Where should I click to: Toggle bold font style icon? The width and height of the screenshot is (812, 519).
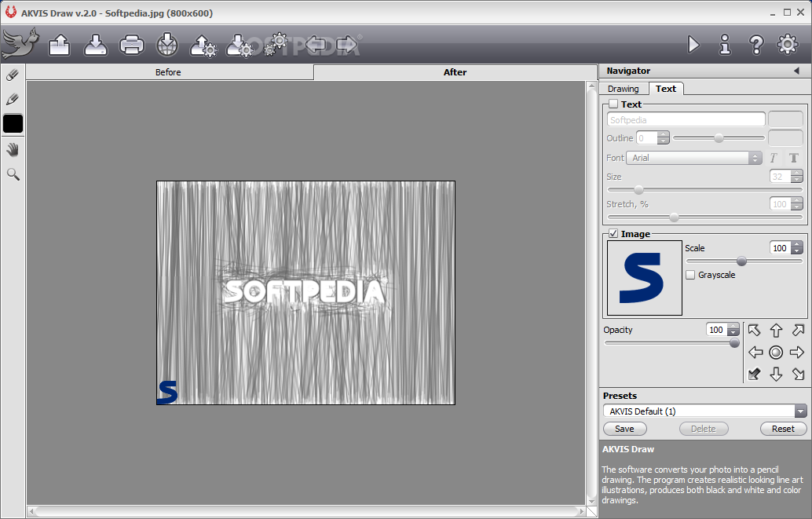tap(793, 158)
